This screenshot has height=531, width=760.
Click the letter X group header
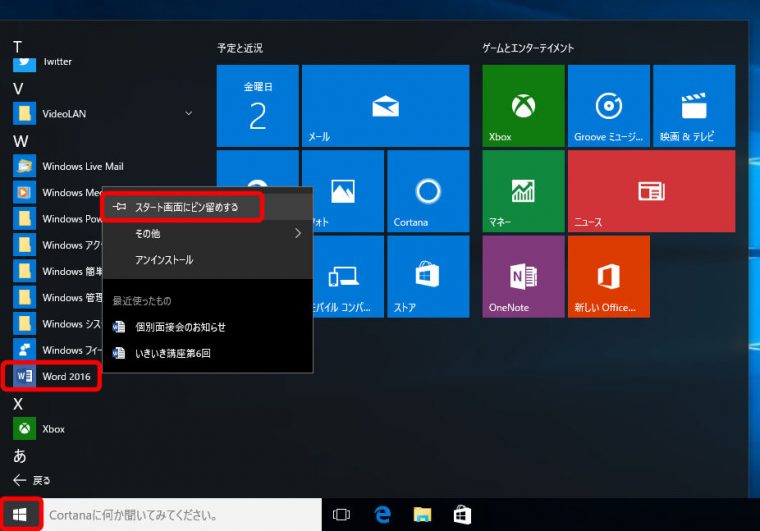[x=18, y=404]
